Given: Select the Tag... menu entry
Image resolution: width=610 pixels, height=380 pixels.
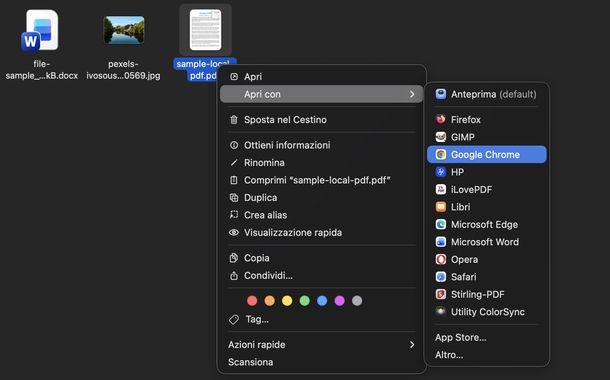Looking at the screenshot, I should coord(257,319).
